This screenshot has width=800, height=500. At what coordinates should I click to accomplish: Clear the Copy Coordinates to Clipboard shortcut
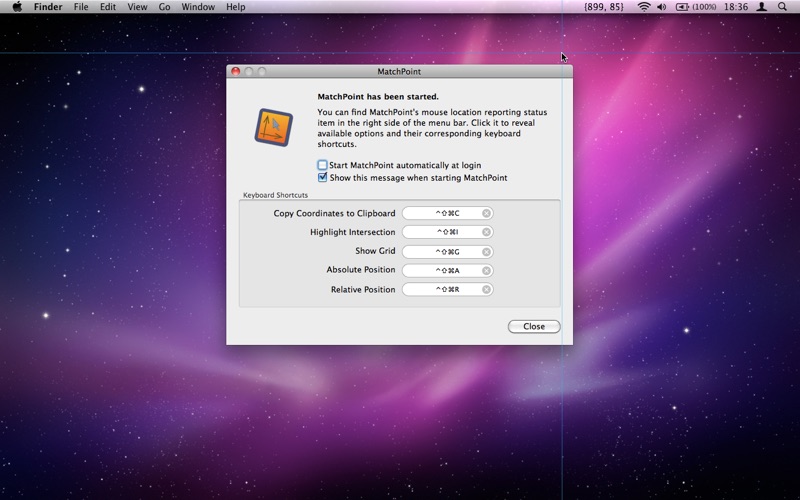[x=486, y=213]
